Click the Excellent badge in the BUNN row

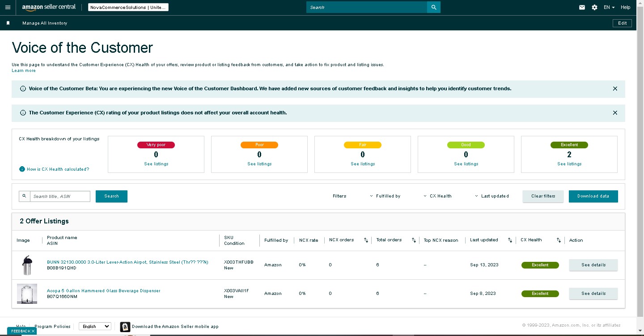[x=540, y=265]
